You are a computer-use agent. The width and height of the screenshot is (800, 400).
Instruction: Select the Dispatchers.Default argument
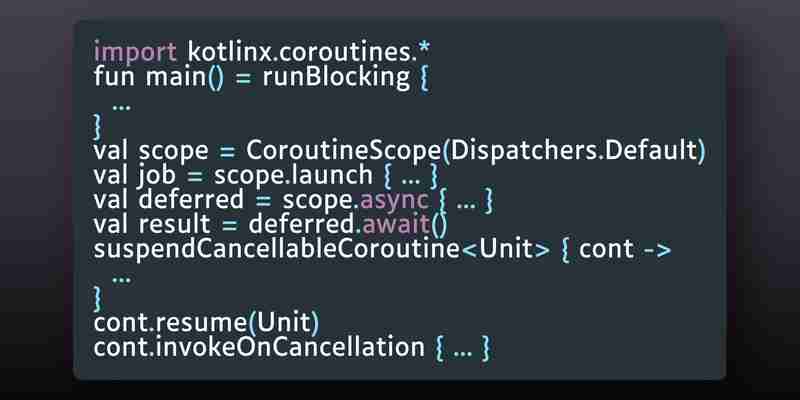[574, 151]
